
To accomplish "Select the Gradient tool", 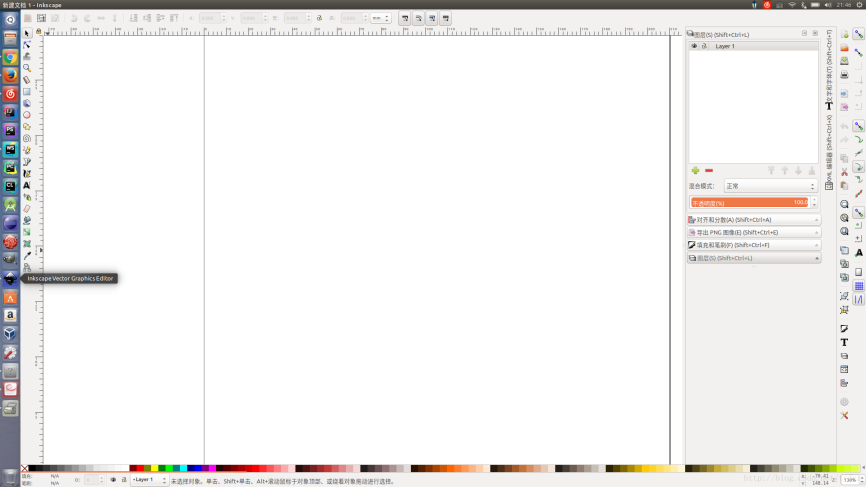I will click(27, 232).
